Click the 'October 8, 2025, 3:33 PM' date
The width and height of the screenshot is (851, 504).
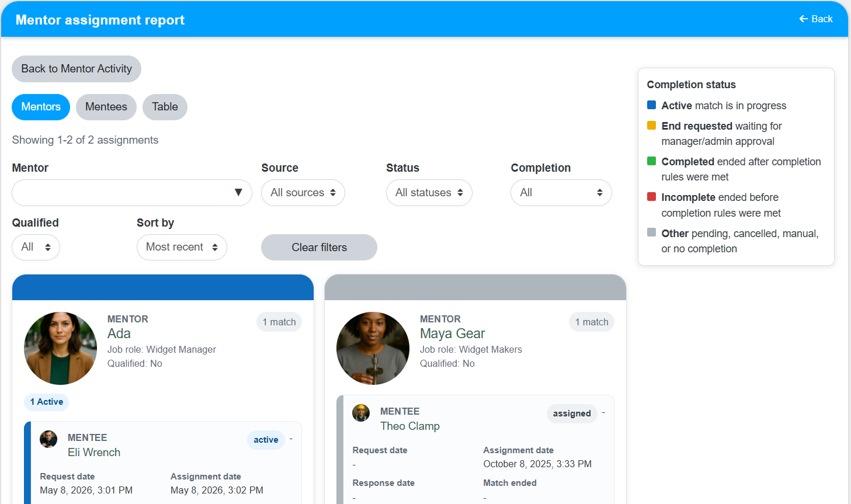[x=537, y=464]
